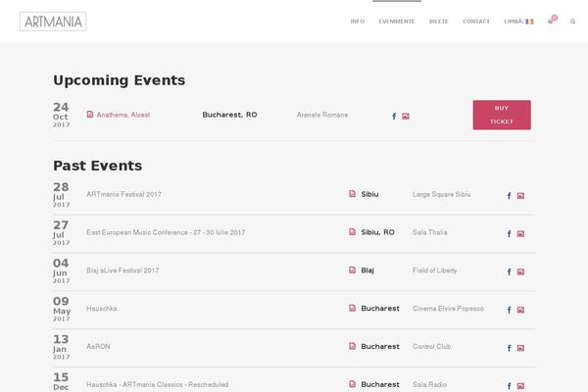Image resolution: width=588 pixels, height=392 pixels.
Task: Click Sala Thalia venue text
Action: pyautogui.click(x=430, y=232)
